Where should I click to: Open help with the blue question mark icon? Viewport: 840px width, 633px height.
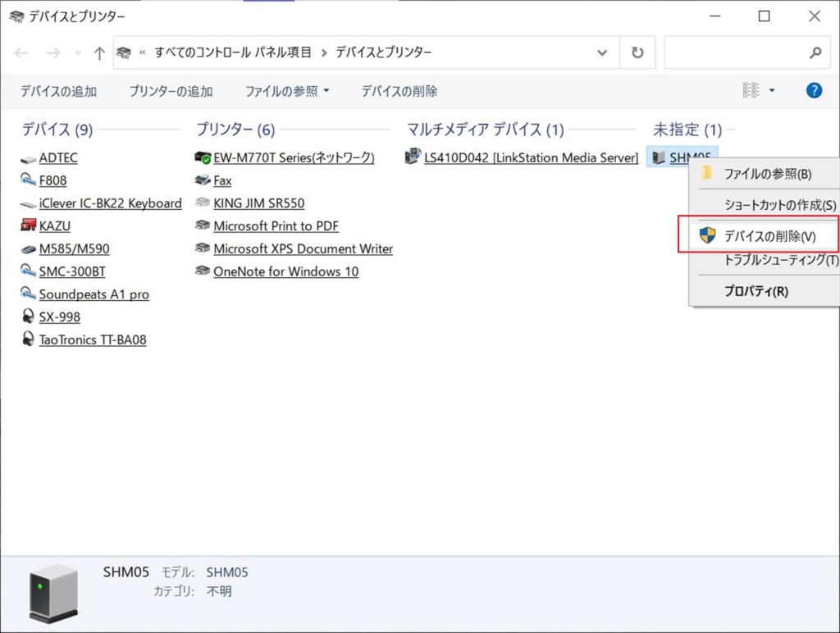coord(814,91)
